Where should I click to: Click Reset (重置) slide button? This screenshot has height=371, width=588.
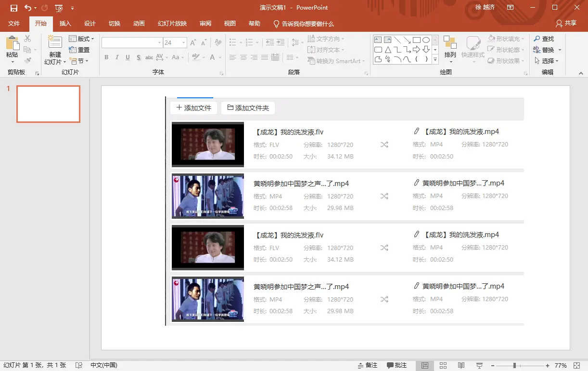[x=79, y=50]
